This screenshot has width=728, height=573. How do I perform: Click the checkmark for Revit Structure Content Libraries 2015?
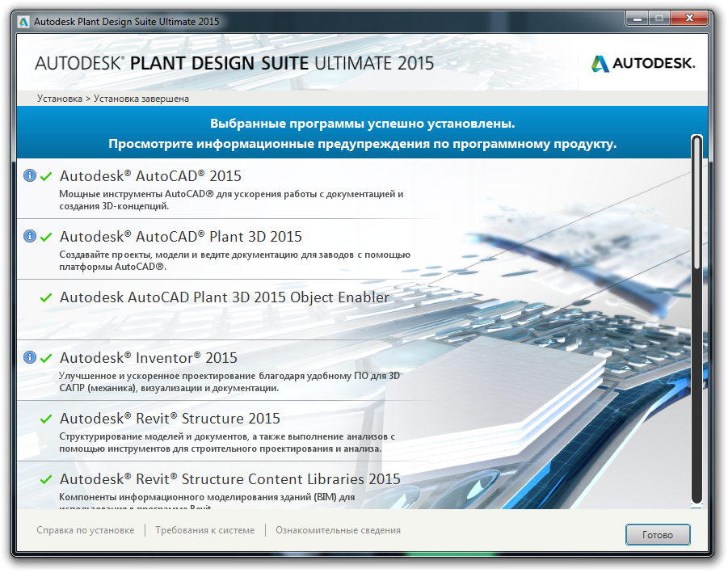click(46, 479)
